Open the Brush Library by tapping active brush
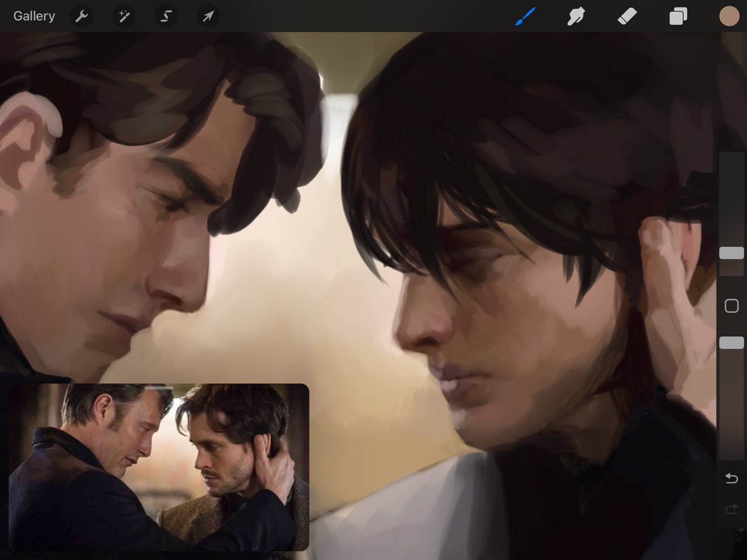 525,16
